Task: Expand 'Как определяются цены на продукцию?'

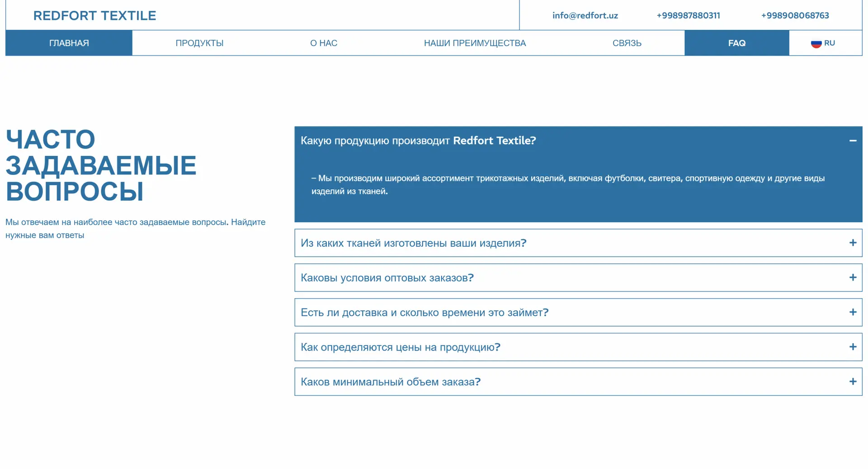Action: (400, 347)
